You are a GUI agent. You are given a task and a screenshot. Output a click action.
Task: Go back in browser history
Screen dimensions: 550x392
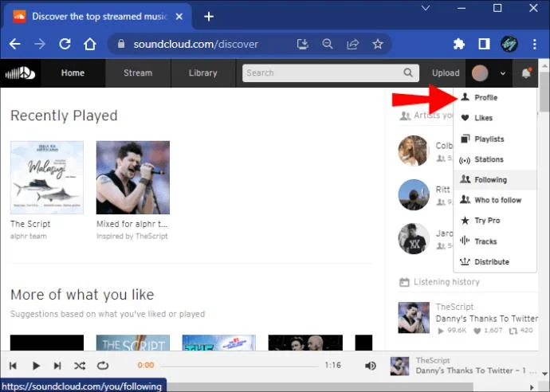coord(14,44)
